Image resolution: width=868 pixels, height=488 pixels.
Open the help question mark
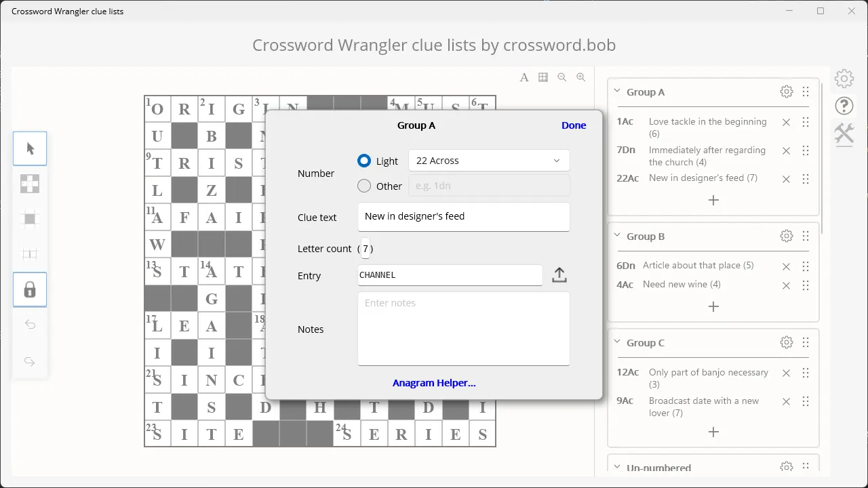[844, 106]
